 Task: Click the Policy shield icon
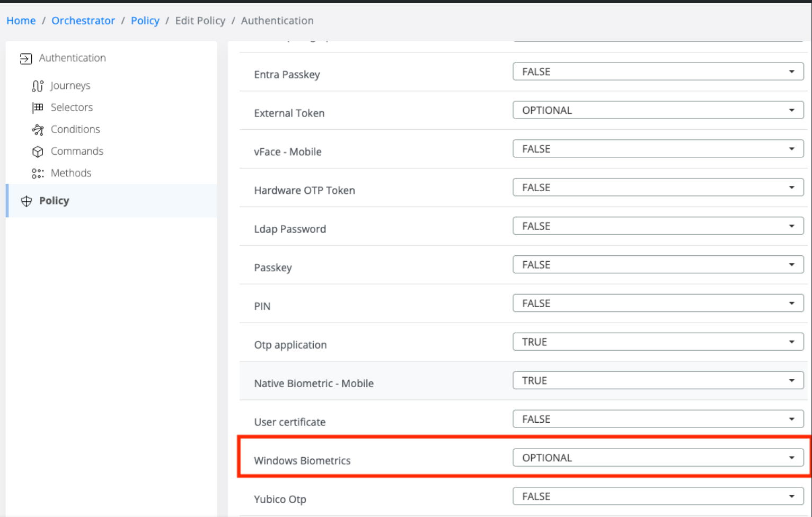click(26, 201)
